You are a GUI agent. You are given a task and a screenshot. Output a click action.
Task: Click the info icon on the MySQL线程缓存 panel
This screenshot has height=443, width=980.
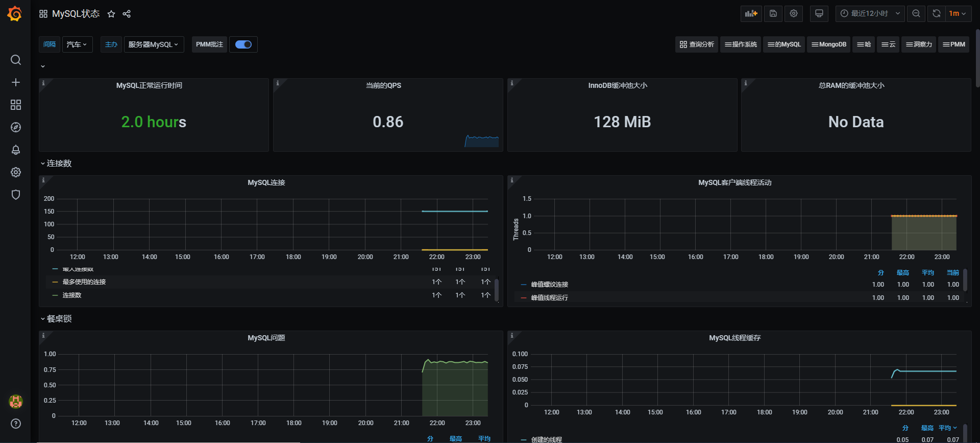coord(512,335)
